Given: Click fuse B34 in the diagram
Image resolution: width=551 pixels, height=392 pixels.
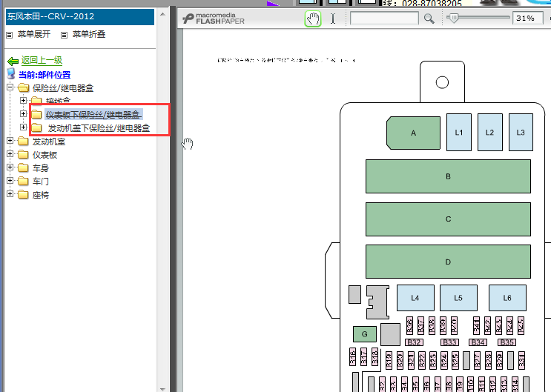Looking at the screenshot, I should pos(478,342).
